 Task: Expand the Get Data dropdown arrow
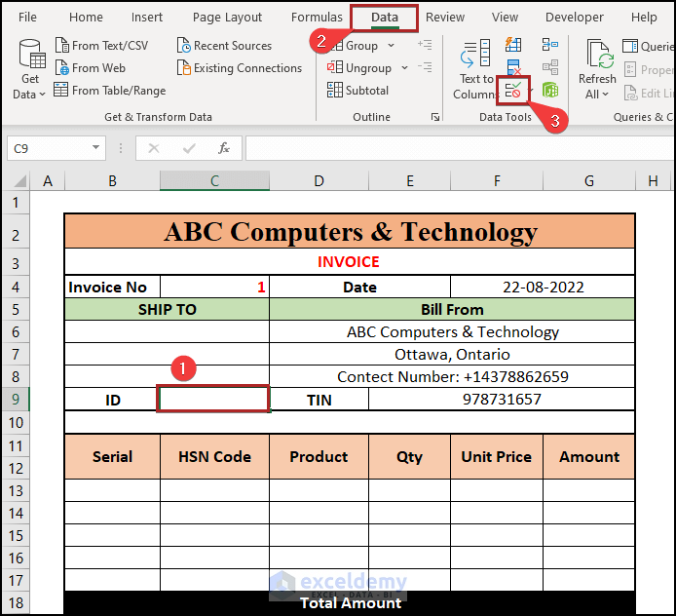pos(42,94)
